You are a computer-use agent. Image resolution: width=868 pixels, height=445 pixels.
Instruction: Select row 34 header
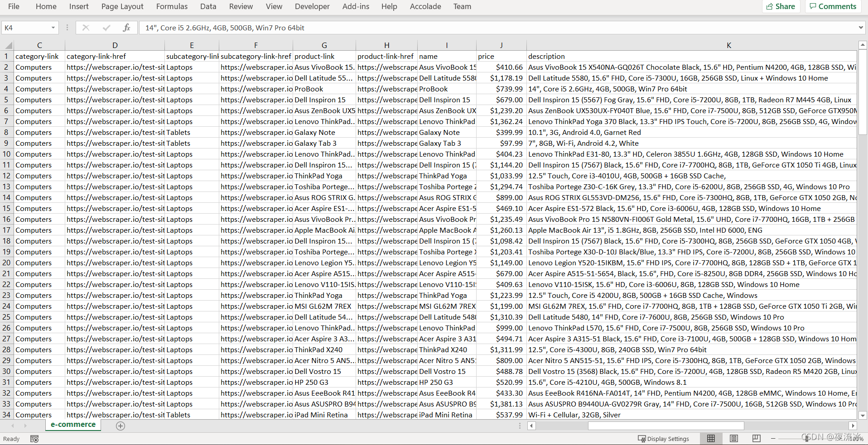pos(6,415)
